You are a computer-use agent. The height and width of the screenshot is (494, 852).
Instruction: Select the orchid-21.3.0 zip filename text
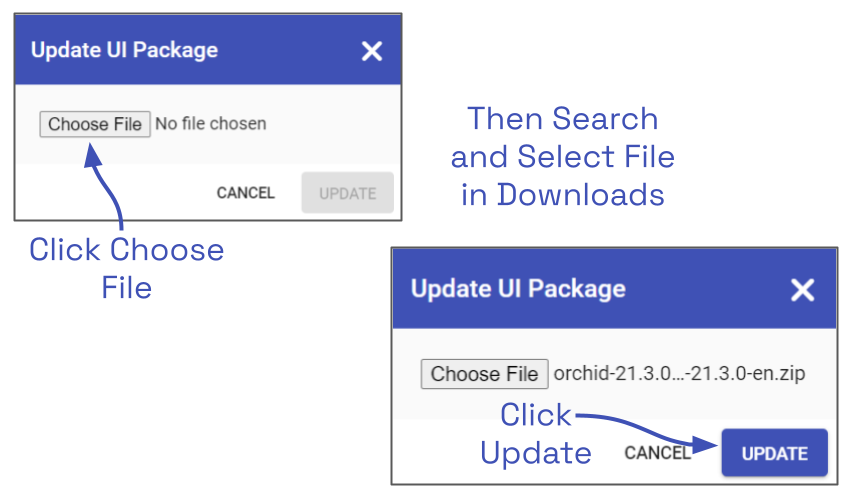point(679,374)
